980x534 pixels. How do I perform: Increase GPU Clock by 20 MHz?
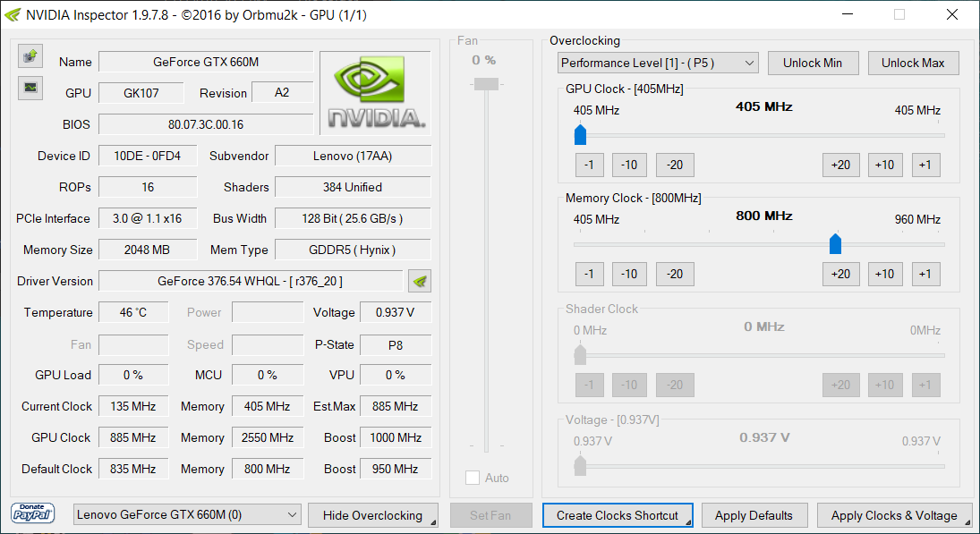[840, 165]
